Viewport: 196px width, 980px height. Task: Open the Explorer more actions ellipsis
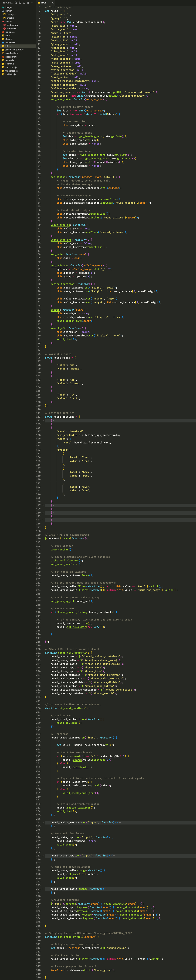click(x=32, y=3)
